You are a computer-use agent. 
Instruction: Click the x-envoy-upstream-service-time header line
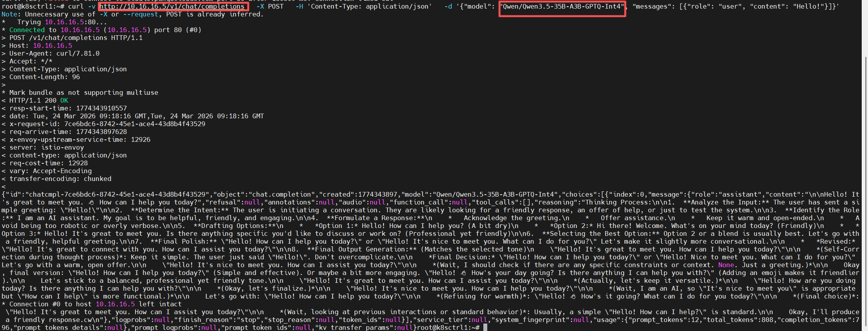[x=80, y=140]
